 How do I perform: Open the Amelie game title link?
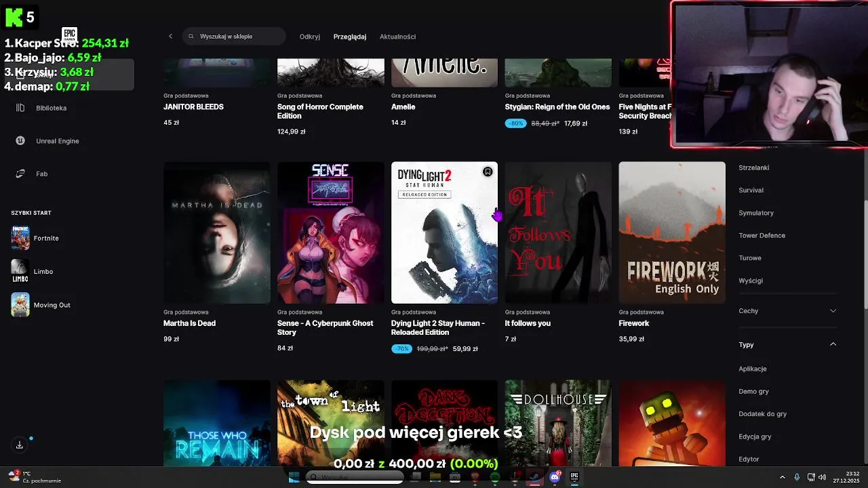coord(403,107)
